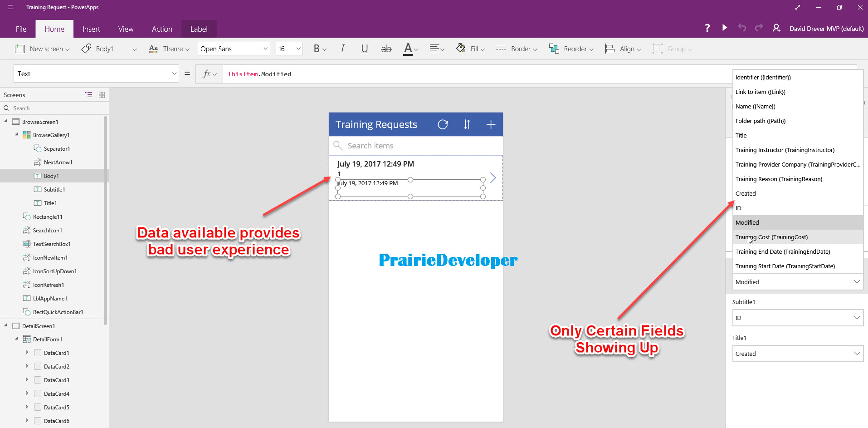The width and height of the screenshot is (868, 428).
Task: Click the sort icon in app header
Action: 467,124
